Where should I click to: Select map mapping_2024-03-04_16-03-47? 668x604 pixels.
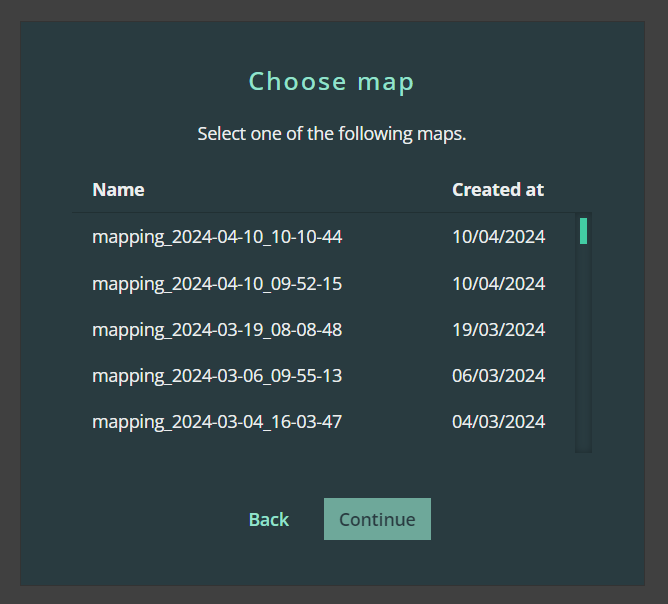[217, 422]
